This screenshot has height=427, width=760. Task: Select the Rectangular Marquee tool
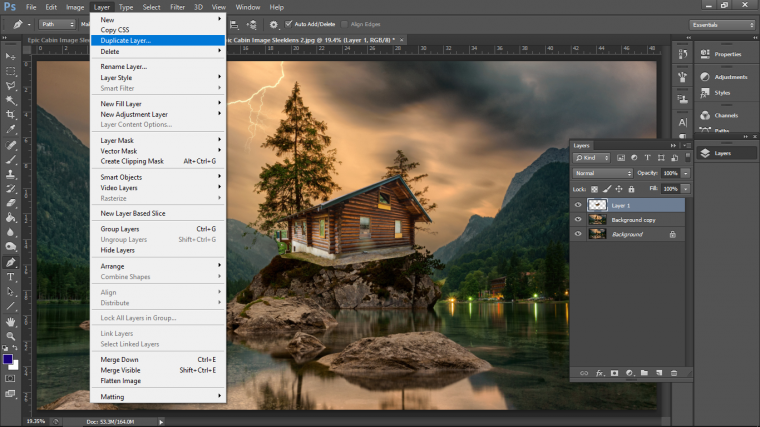tap(10, 71)
